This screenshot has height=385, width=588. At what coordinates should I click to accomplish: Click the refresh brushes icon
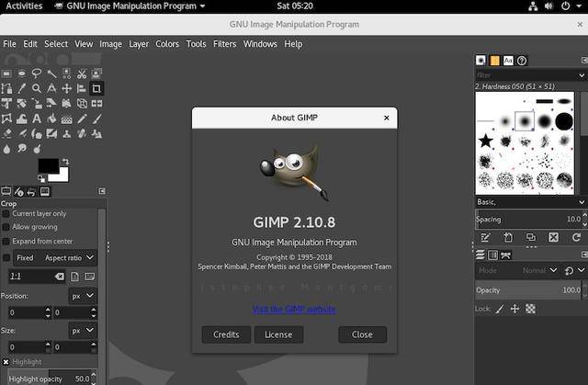coord(576,237)
